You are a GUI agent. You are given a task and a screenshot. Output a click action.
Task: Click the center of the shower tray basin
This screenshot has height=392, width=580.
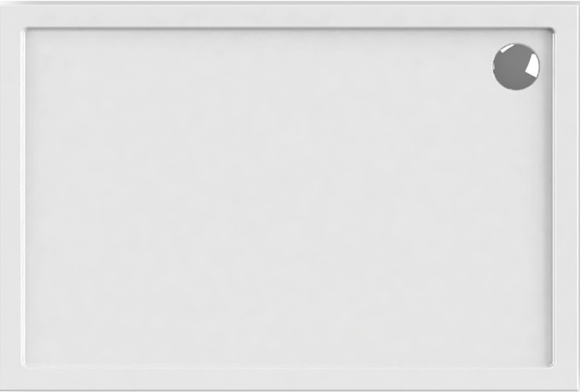point(288,197)
